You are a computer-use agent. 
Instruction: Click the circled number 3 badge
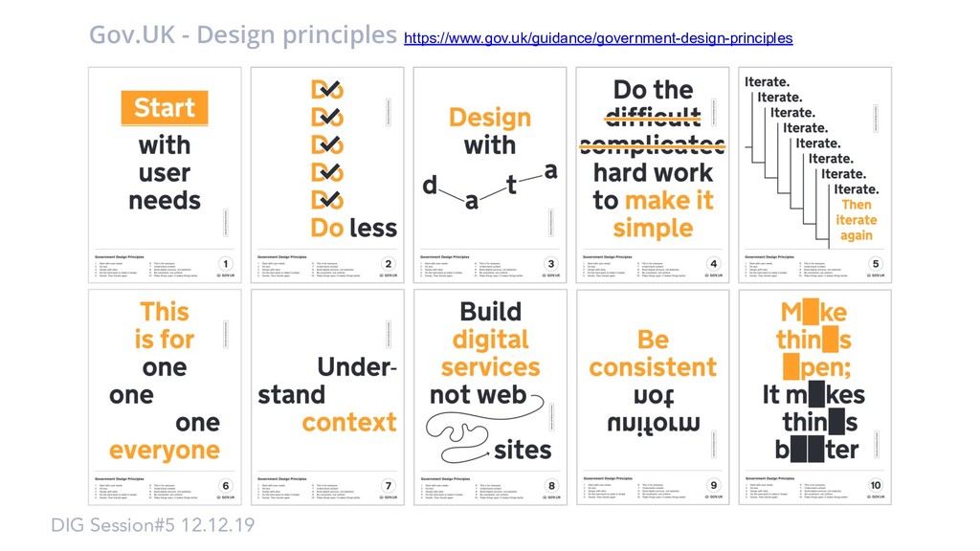click(x=550, y=264)
